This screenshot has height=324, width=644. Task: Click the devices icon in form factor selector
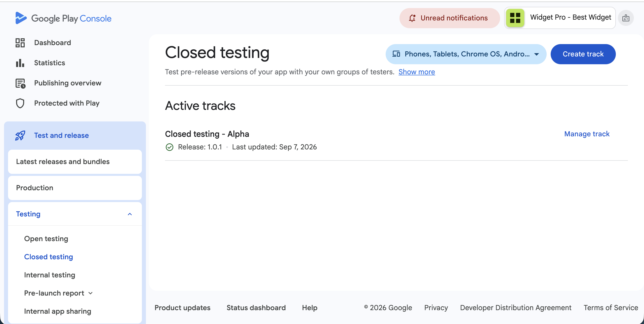pos(396,54)
